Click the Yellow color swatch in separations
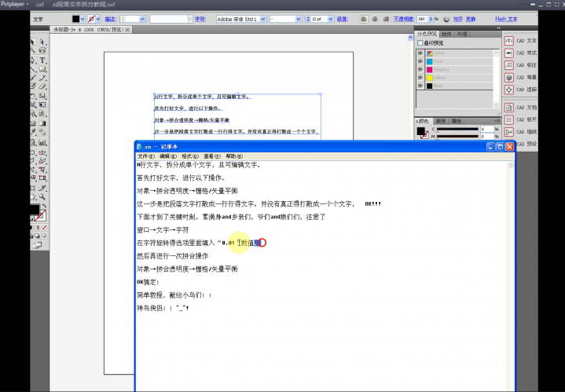This screenshot has width=565, height=392. (431, 77)
